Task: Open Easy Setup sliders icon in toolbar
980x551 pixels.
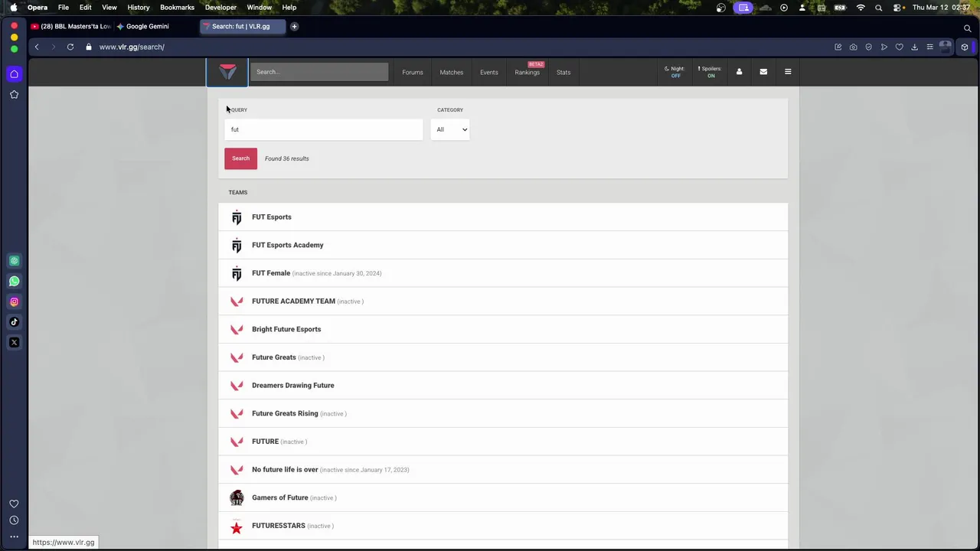Action: point(929,47)
